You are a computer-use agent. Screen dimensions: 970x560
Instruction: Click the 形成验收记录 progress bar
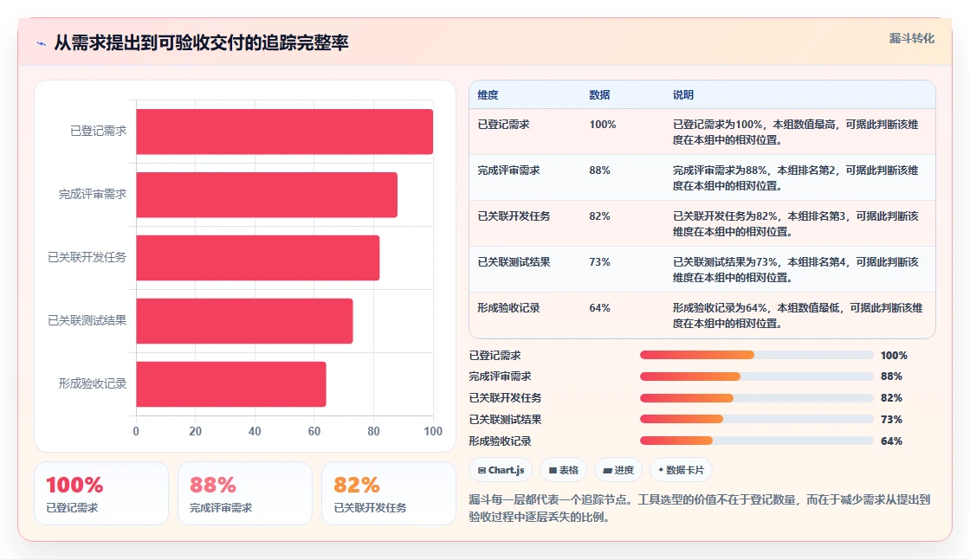point(757,441)
